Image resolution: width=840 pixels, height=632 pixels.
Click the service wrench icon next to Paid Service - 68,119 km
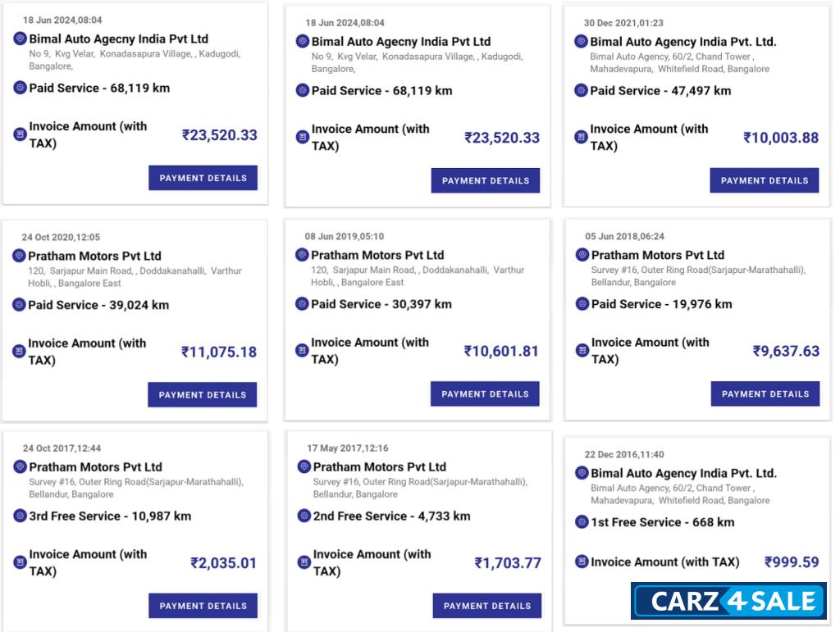tap(20, 88)
